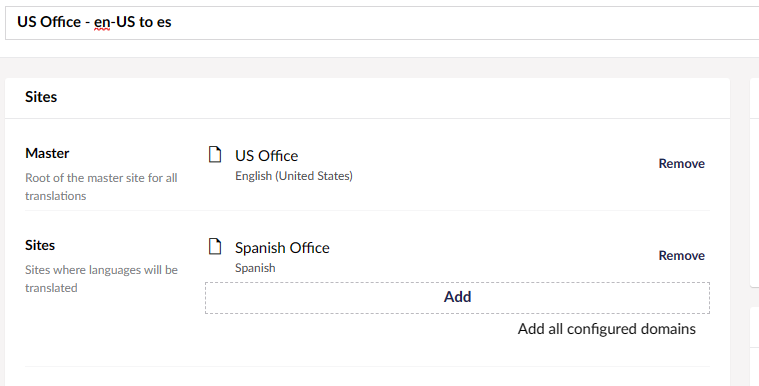Viewport: 759px width, 386px height.
Task: Focus the set name field after 'to es'
Action: click(436, 22)
